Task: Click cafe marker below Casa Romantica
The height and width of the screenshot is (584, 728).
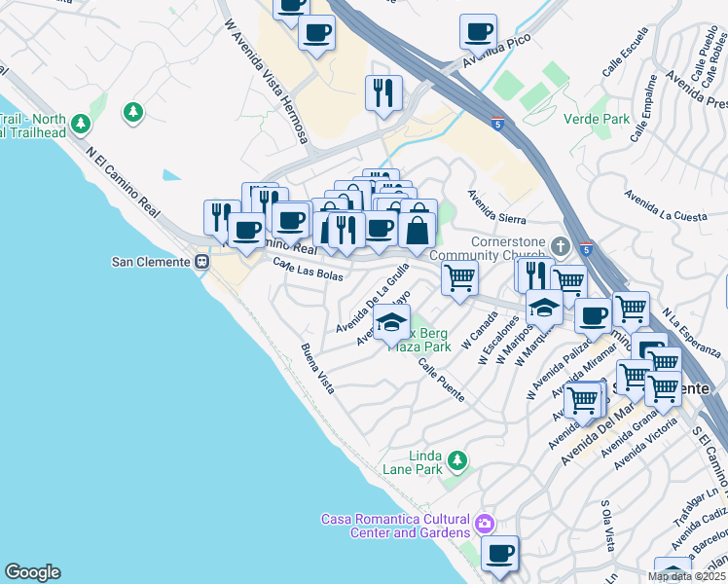Action: coord(499,554)
